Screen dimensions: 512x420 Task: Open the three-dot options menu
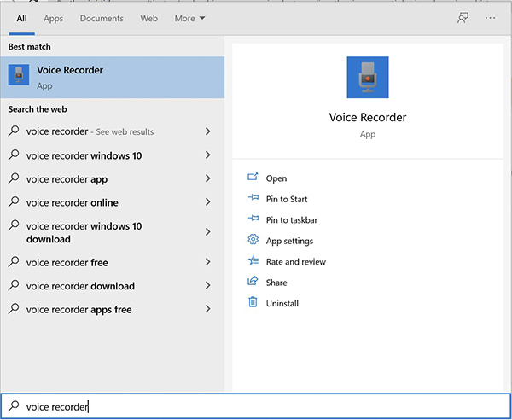490,18
